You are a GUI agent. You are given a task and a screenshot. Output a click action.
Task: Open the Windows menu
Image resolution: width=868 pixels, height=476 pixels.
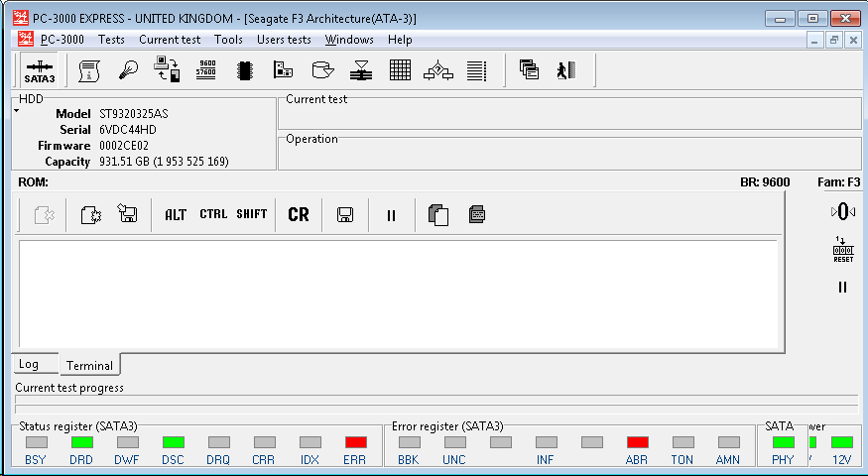tap(349, 40)
